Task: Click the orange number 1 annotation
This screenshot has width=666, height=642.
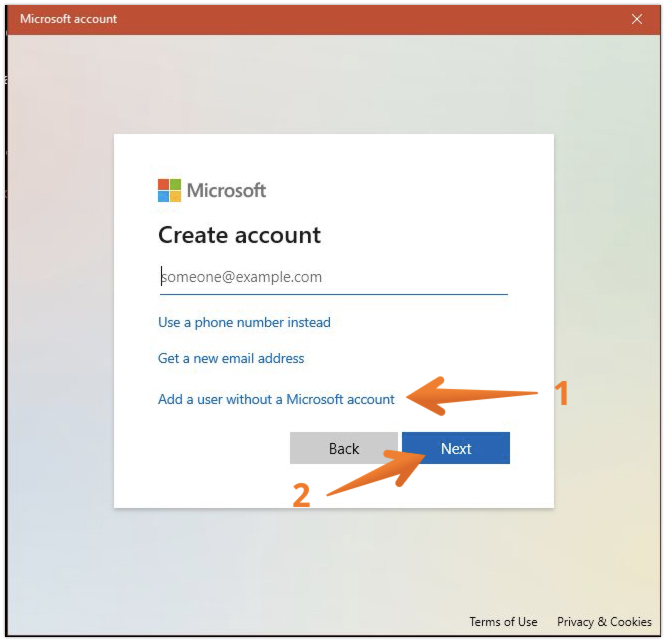Action: (x=562, y=394)
